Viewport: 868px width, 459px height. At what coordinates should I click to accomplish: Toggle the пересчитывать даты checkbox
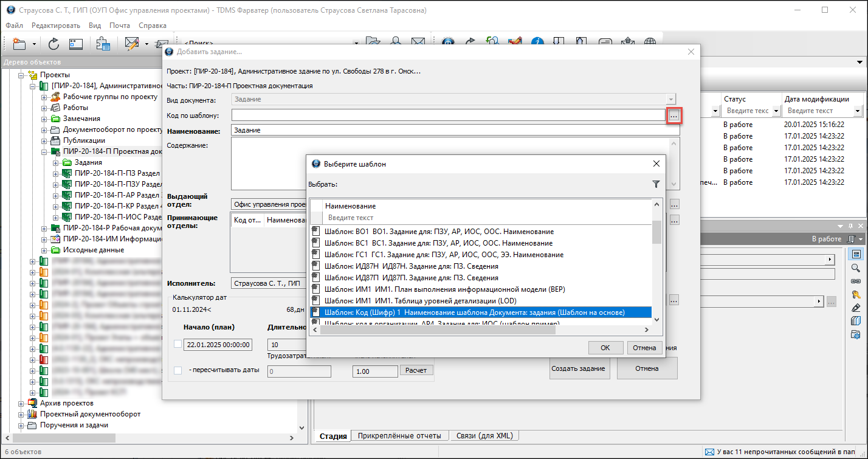pyautogui.click(x=177, y=370)
